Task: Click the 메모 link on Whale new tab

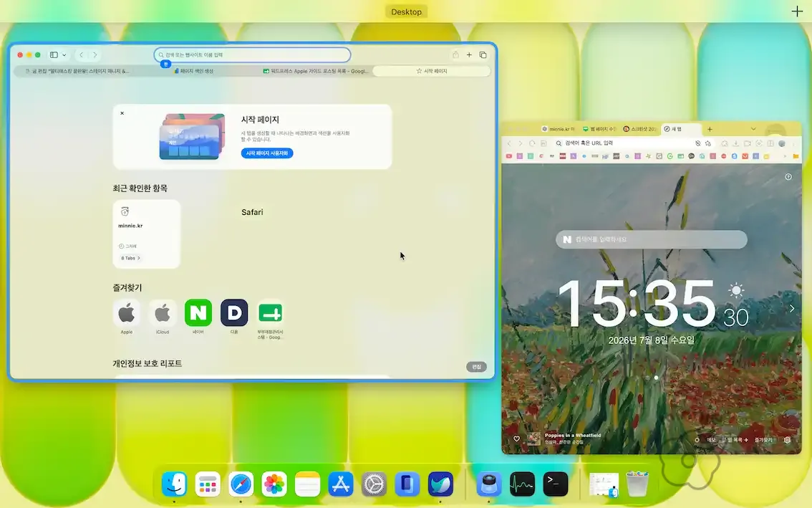Action: [x=711, y=440]
